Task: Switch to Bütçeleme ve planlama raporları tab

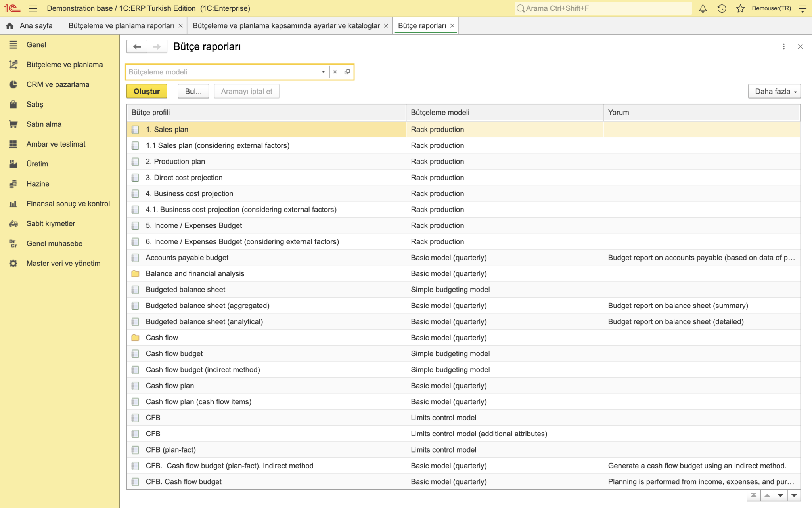Action: coord(121,26)
